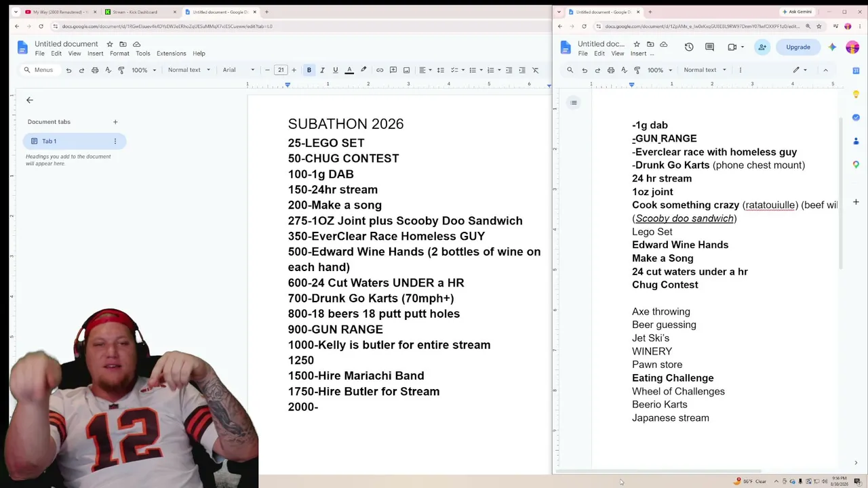
Task: Click the Redo icon in the left document toolbar
Action: [81, 70]
